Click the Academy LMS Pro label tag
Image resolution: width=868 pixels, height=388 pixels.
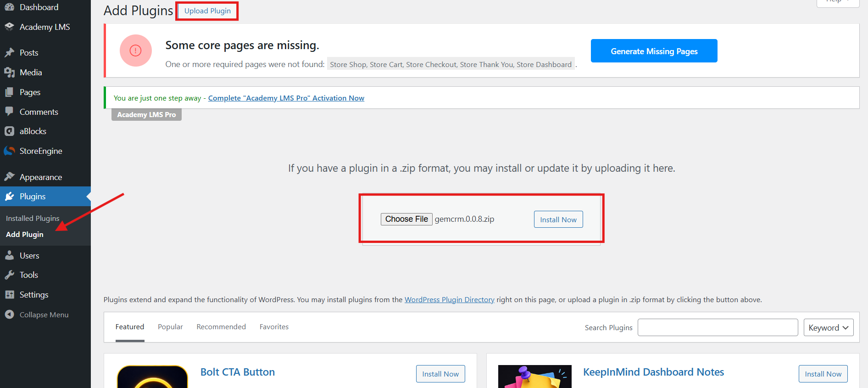pyautogui.click(x=146, y=115)
